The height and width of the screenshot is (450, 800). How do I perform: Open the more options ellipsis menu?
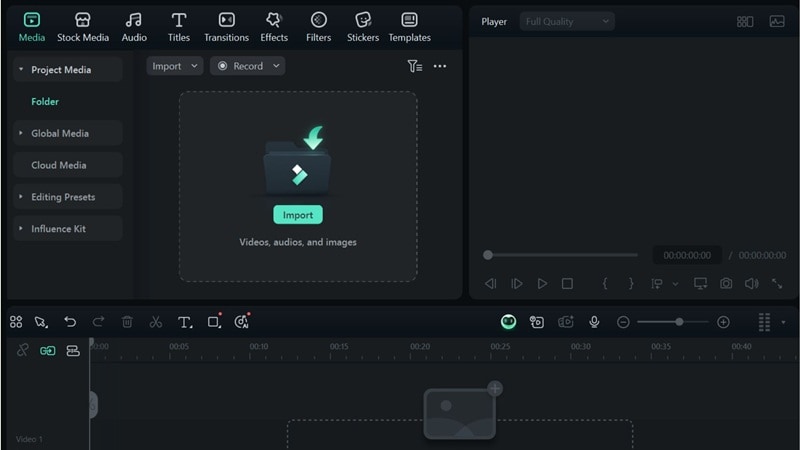[x=440, y=66]
